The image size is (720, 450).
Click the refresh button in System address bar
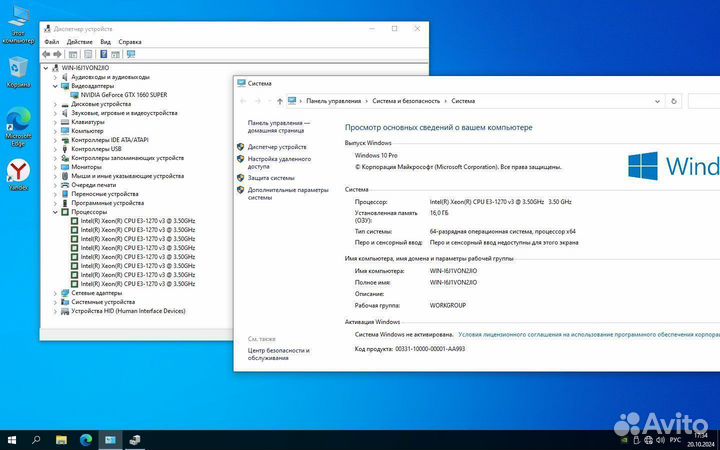pos(674,101)
